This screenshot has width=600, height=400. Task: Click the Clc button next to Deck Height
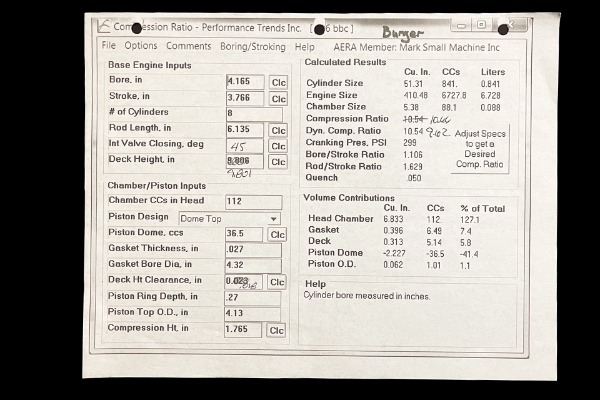tap(278, 162)
